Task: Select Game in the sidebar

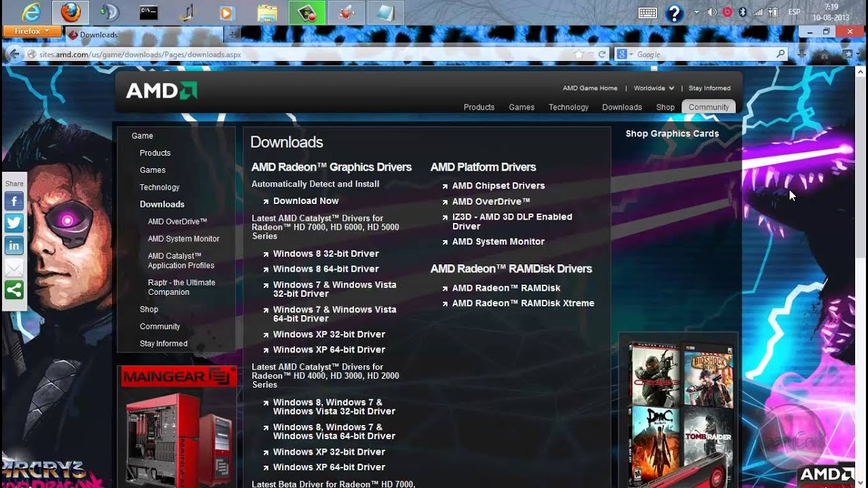Action: click(142, 136)
